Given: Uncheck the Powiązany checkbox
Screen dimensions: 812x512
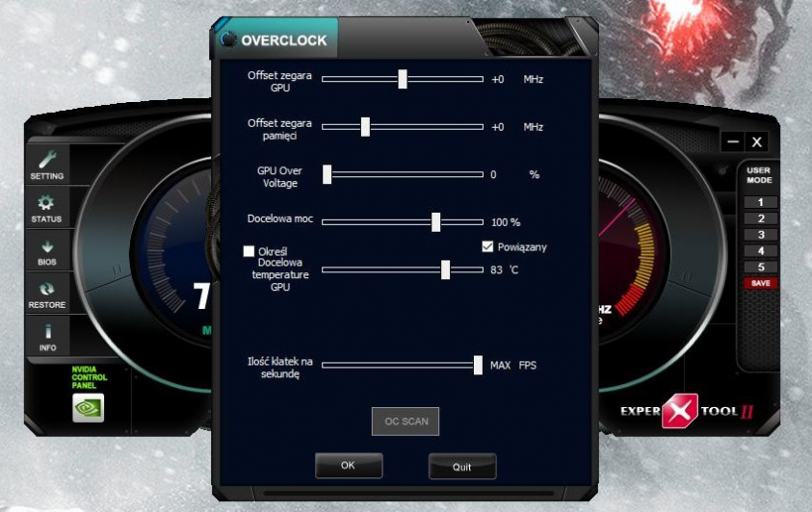Looking at the screenshot, I should tap(487, 246).
